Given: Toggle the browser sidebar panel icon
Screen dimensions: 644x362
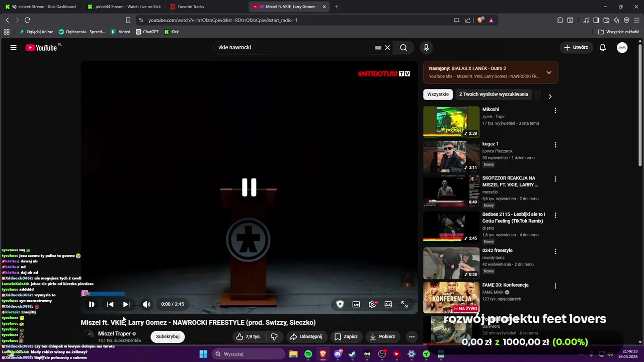Looking at the screenshot, I should pos(596,20).
